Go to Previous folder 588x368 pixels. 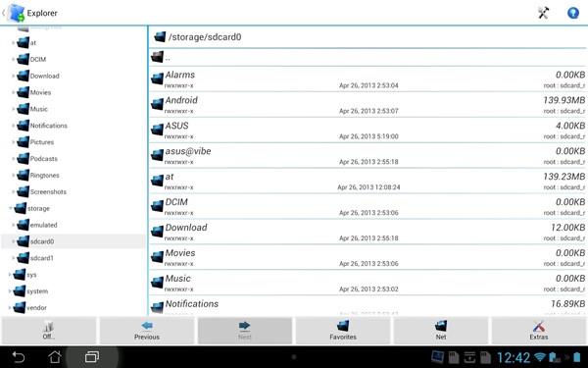pos(147,331)
